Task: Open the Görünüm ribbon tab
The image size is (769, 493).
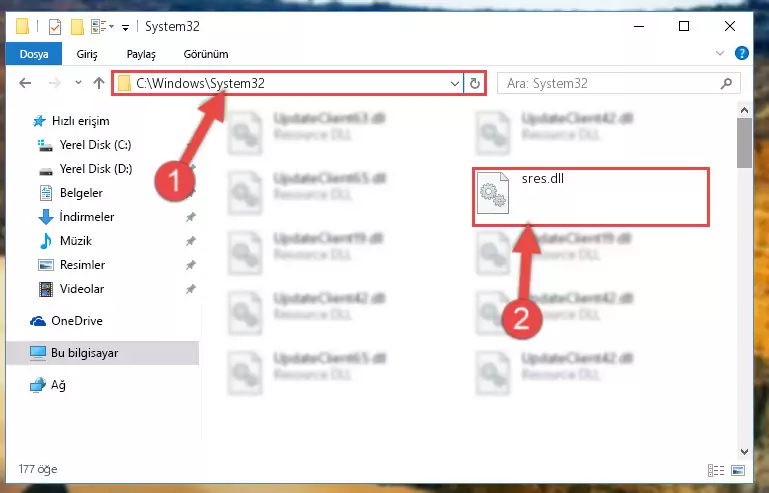Action: tap(205, 54)
